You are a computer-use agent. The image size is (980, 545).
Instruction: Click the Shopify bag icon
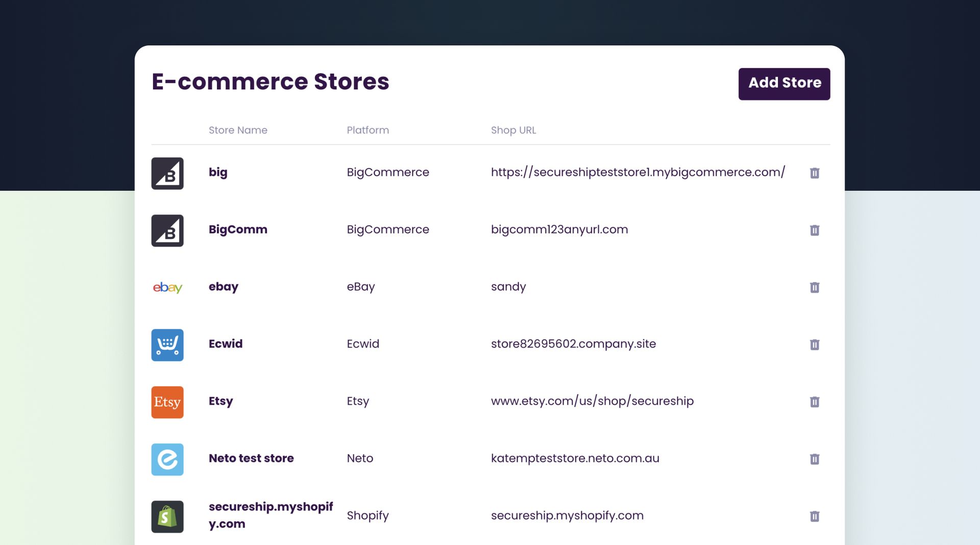167,516
